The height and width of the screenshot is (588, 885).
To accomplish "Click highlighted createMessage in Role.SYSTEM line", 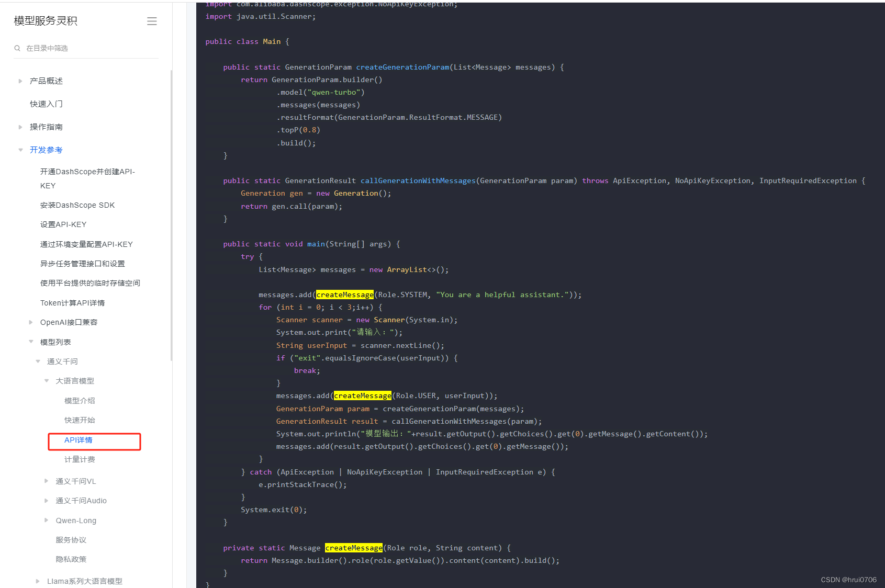I will click(345, 295).
